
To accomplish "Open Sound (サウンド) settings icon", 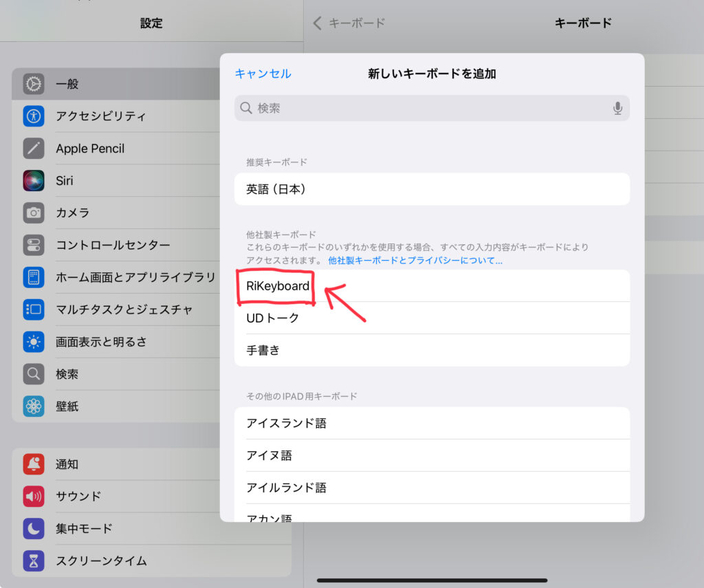I will coord(33,496).
